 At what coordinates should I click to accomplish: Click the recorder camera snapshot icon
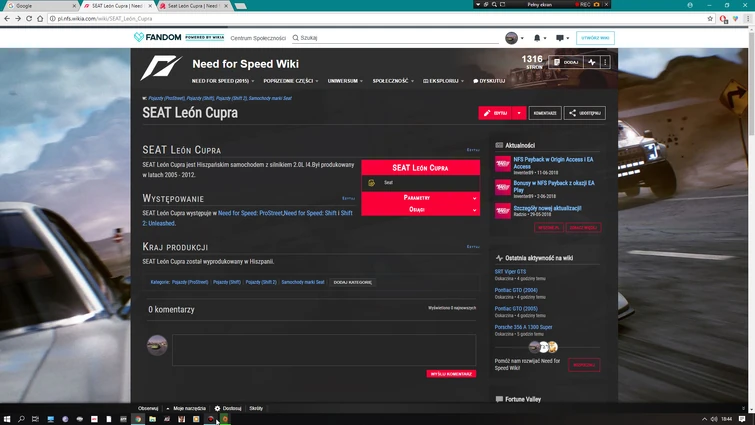597,4
